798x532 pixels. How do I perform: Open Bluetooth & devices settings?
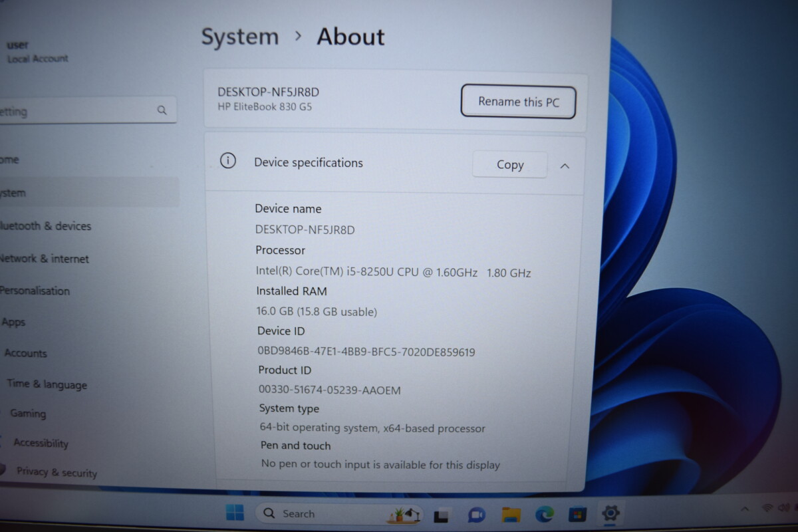pos(45,226)
